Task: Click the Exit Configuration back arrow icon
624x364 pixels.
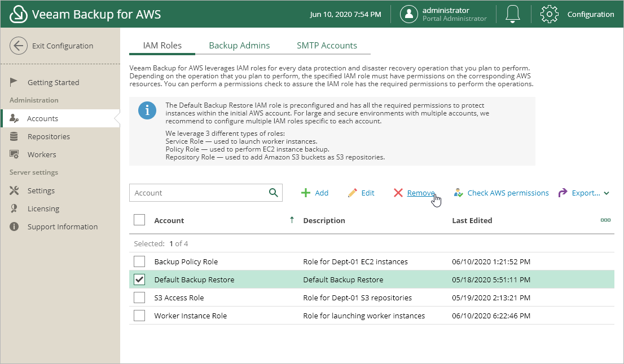Action: [x=18, y=46]
